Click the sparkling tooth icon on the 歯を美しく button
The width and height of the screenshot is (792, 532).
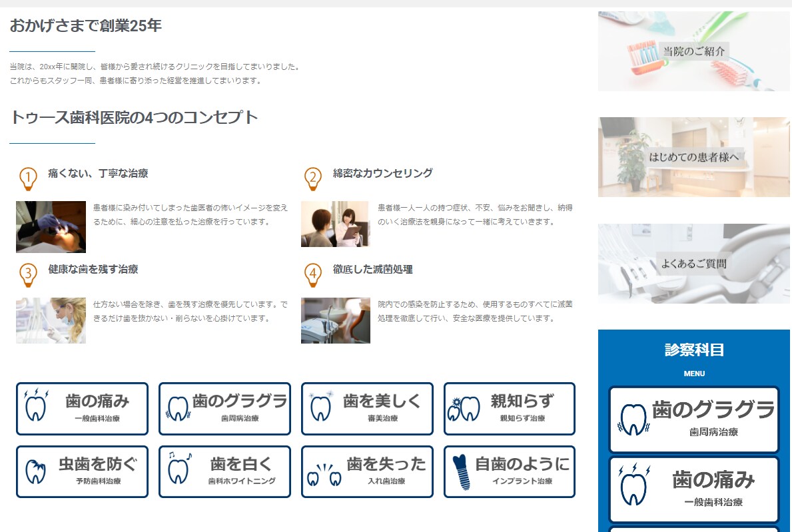tap(321, 405)
